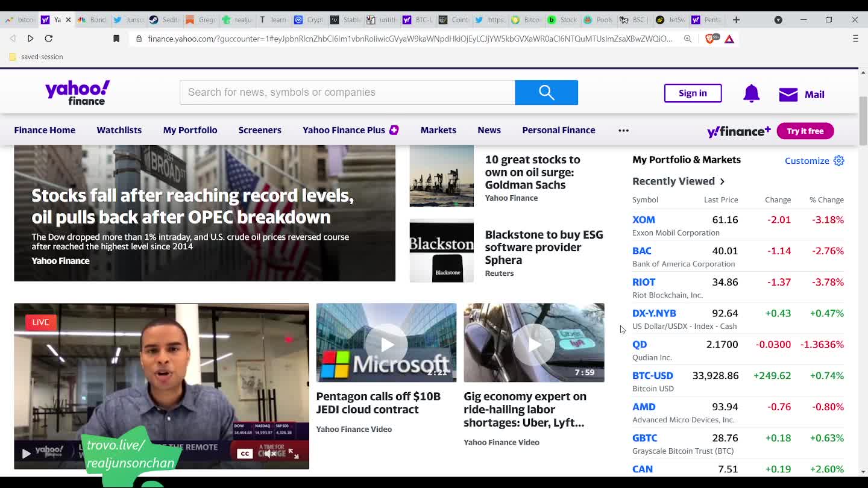
Task: Click the Brave Rewards triangle icon
Action: click(729, 39)
